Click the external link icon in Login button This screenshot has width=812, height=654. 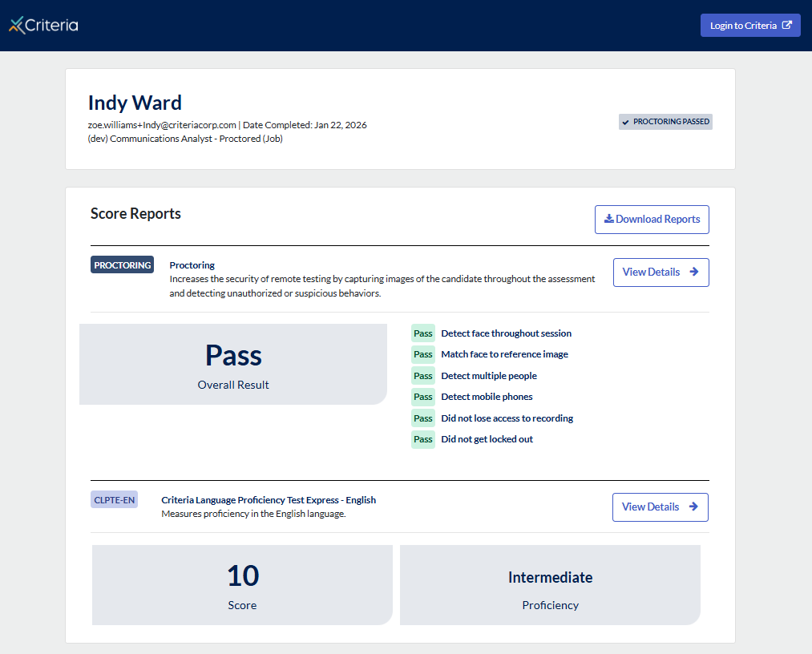click(786, 25)
